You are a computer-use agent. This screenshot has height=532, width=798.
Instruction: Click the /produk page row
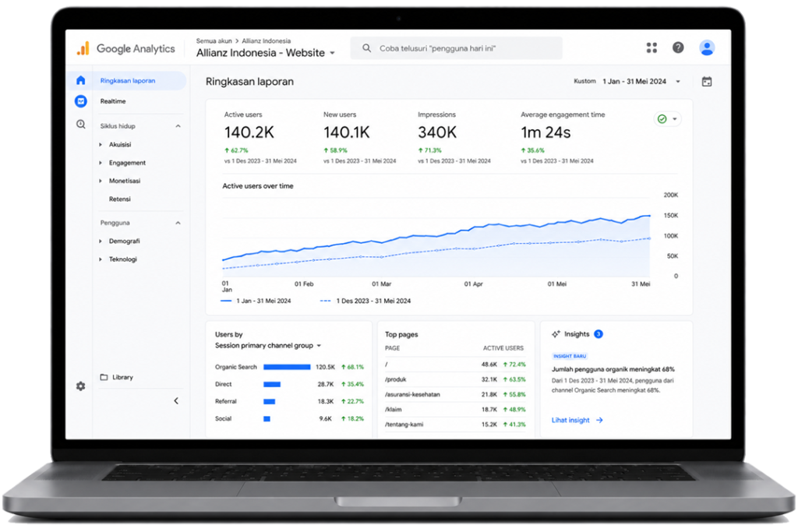click(455, 379)
